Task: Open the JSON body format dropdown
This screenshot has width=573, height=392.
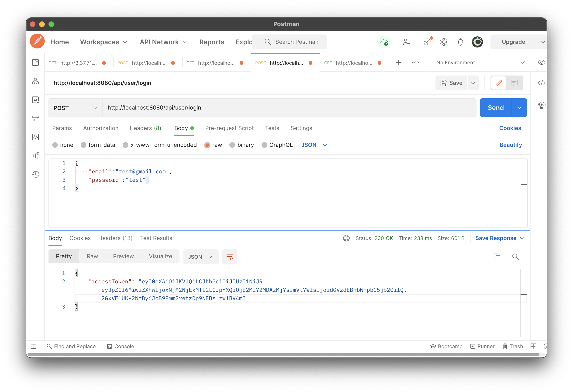Action: click(x=314, y=145)
